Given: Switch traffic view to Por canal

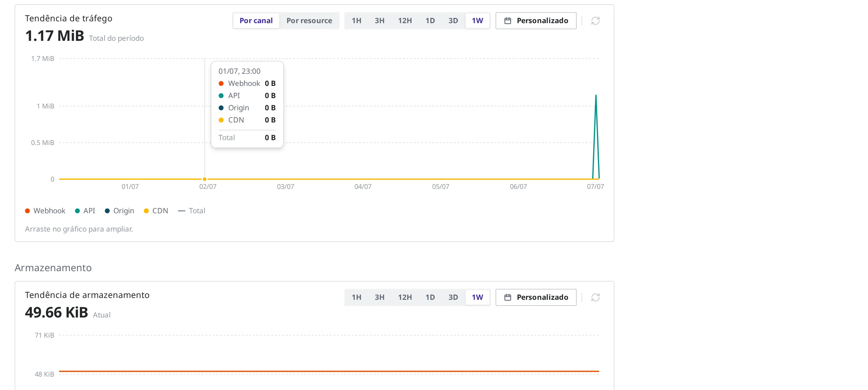Looking at the screenshot, I should tap(256, 21).
